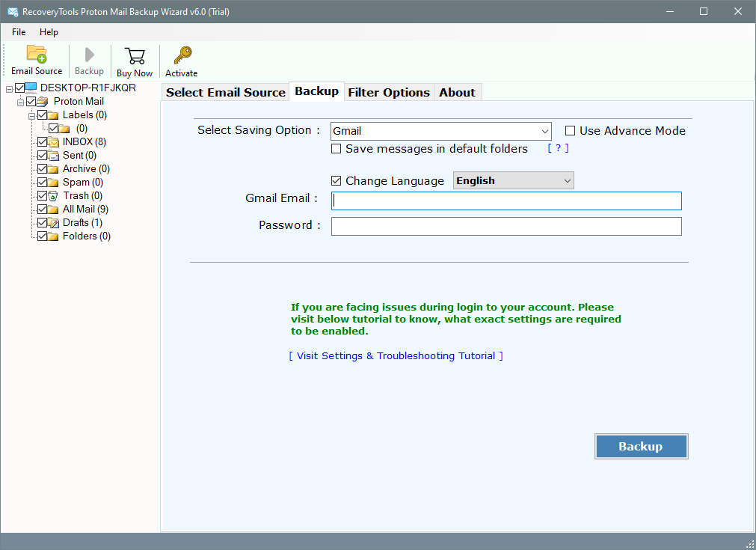Uncheck the INBOX (8) checkbox
Screen dimensions: 756x550
[43, 142]
